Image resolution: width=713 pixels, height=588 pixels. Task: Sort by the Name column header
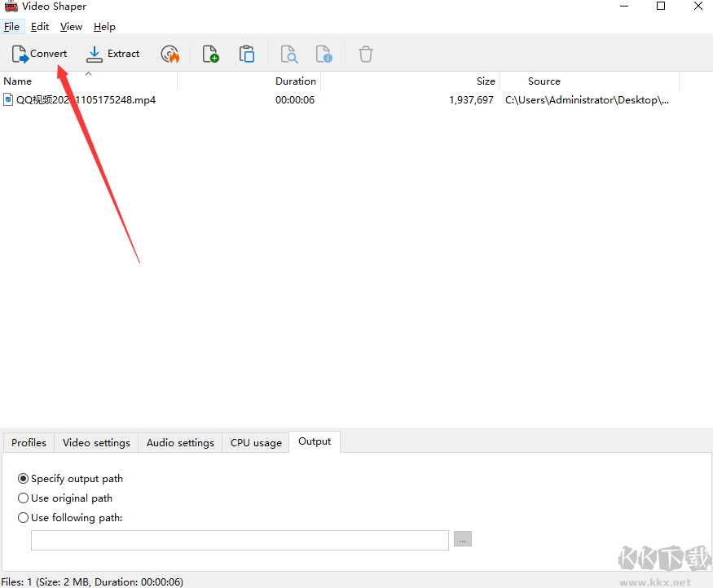[89, 81]
